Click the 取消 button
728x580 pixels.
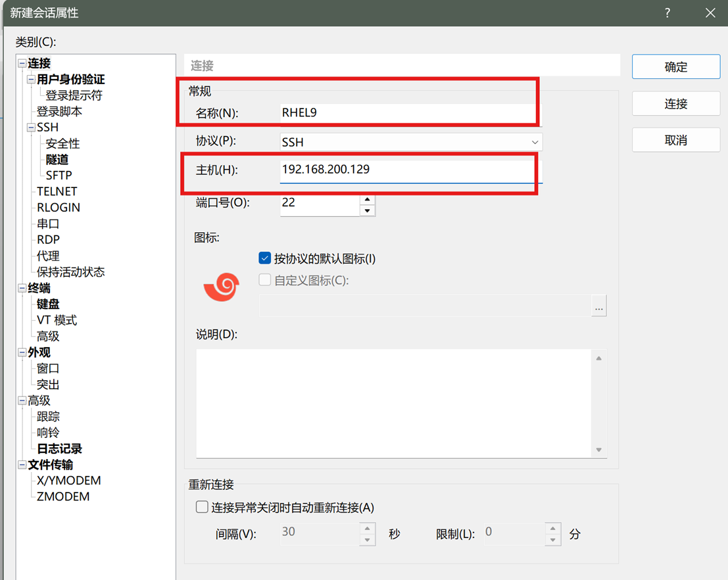676,140
